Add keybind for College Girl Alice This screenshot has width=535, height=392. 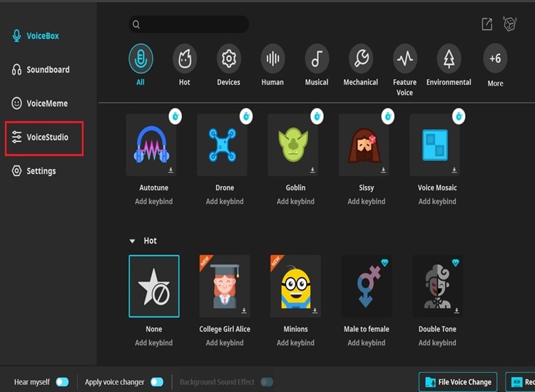225,343
